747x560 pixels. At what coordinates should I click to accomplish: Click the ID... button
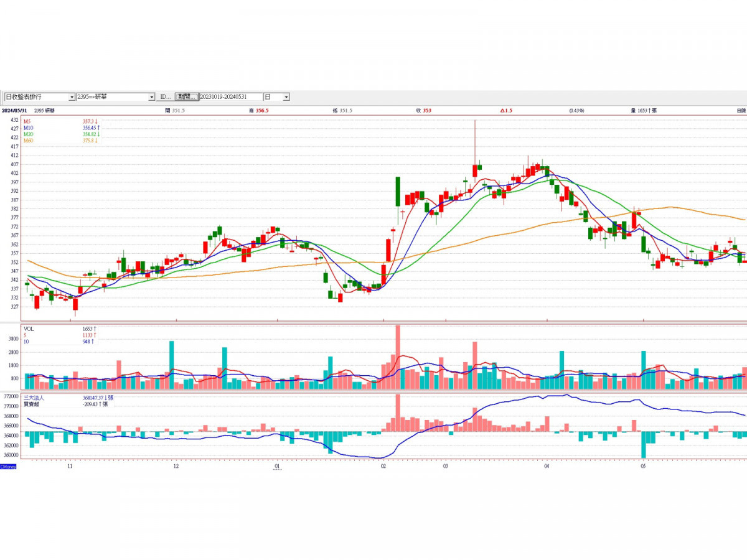[x=165, y=97]
